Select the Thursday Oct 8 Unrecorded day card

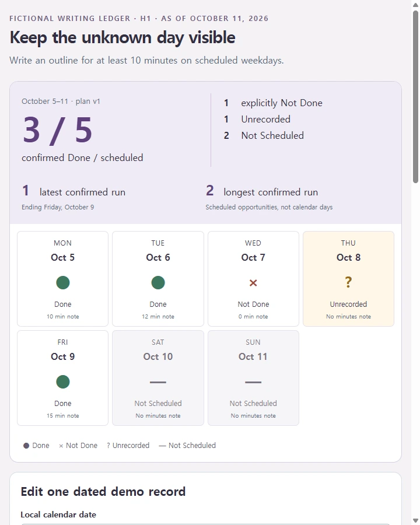[x=348, y=279]
